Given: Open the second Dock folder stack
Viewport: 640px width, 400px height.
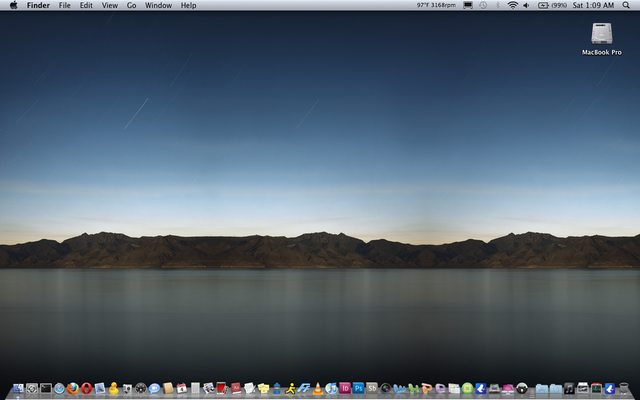Looking at the screenshot, I should (556, 389).
